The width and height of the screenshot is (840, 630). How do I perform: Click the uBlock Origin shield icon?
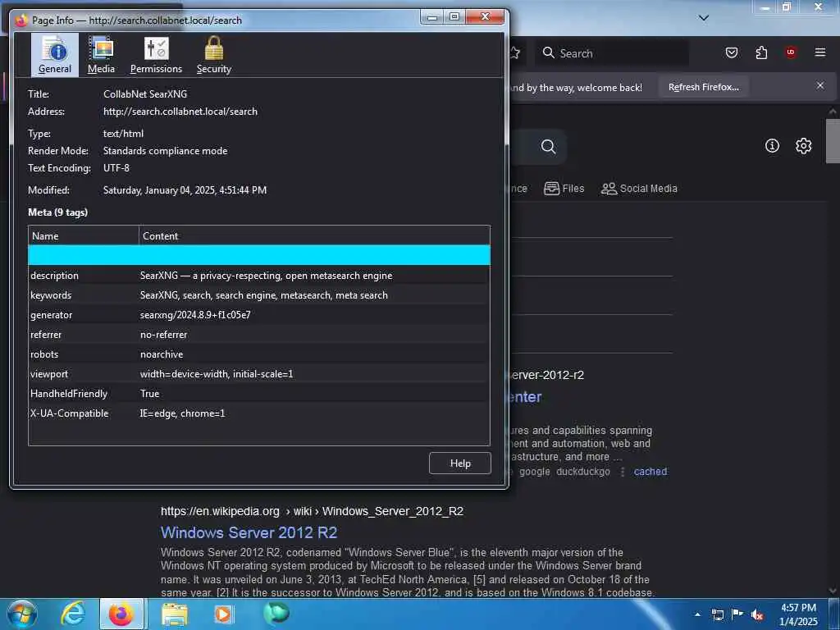[x=791, y=52]
